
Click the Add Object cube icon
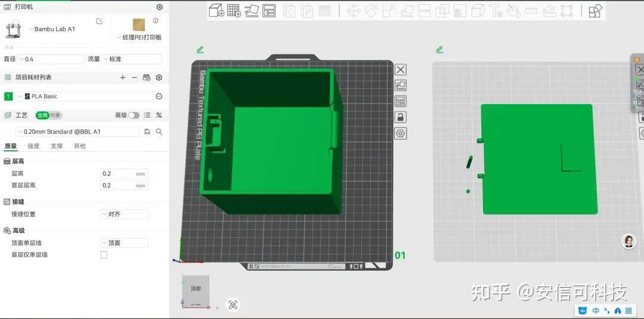(216, 11)
